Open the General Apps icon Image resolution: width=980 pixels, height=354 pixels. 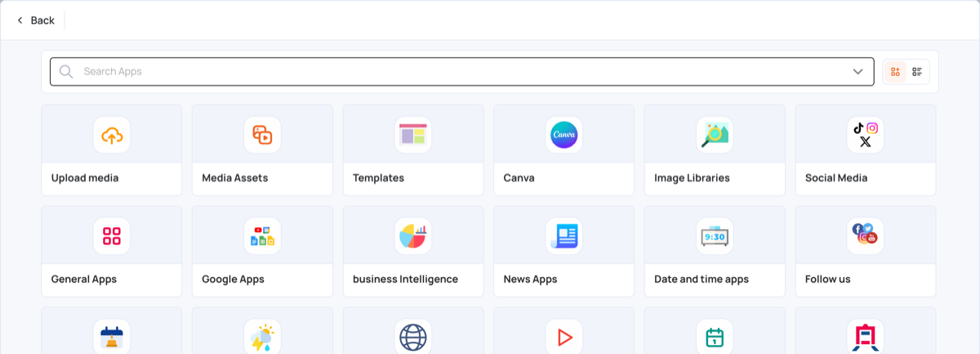[x=112, y=236]
